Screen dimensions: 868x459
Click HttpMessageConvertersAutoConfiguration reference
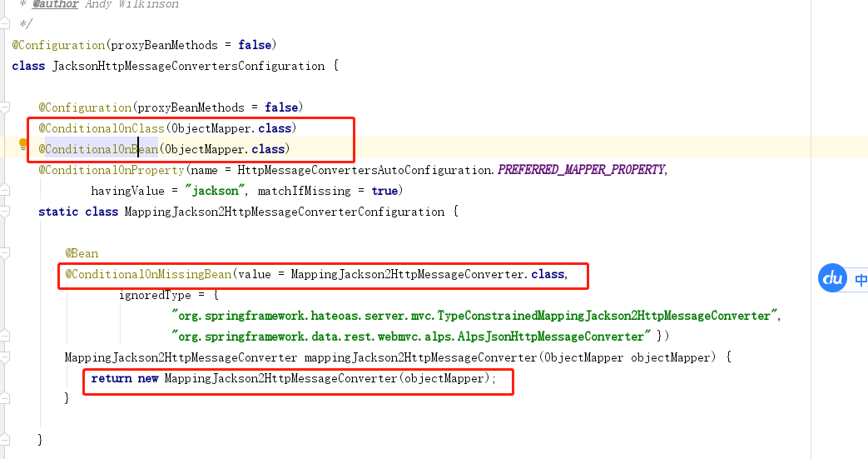click(x=365, y=170)
